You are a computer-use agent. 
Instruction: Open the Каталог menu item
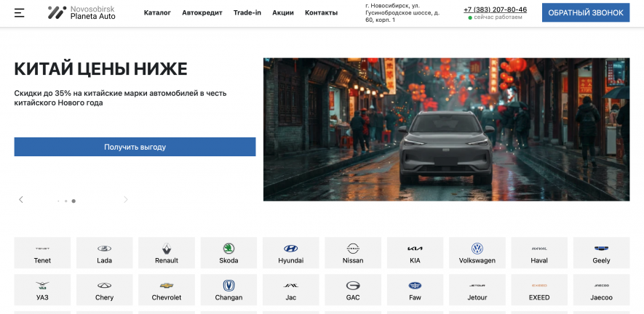coord(157,13)
